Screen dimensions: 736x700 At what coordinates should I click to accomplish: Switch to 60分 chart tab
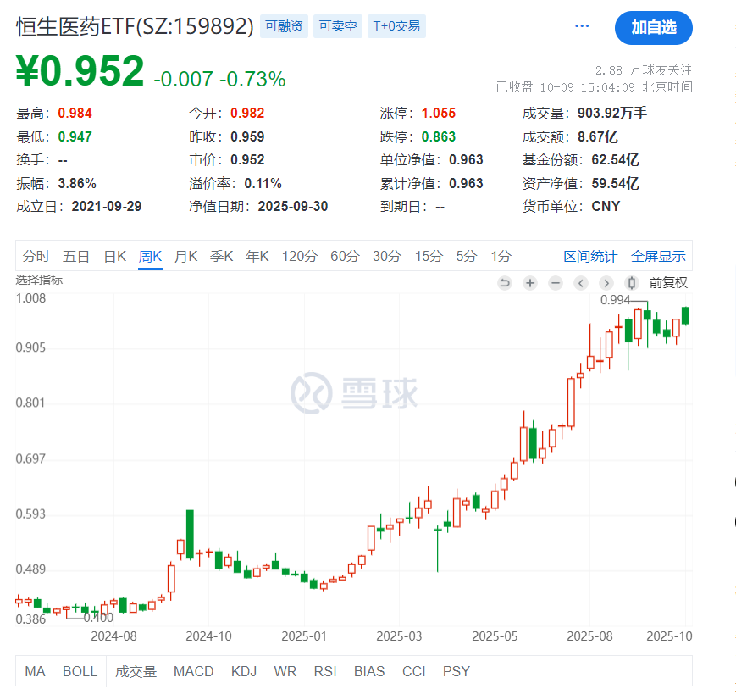[345, 257]
